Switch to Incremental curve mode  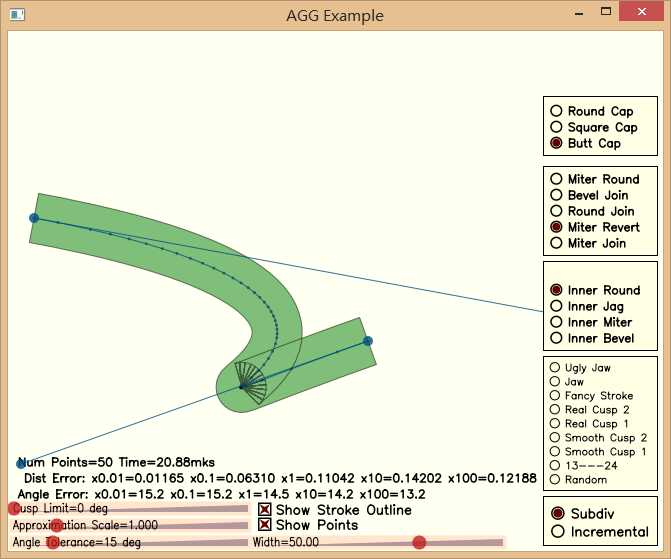coord(600,531)
